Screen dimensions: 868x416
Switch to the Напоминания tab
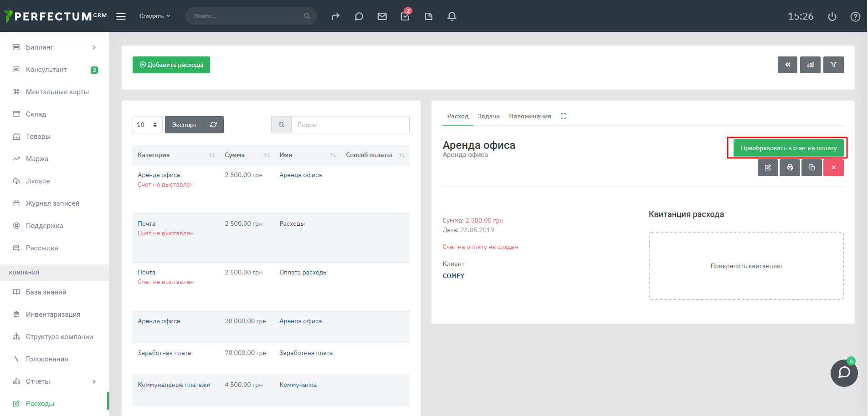[x=530, y=117]
